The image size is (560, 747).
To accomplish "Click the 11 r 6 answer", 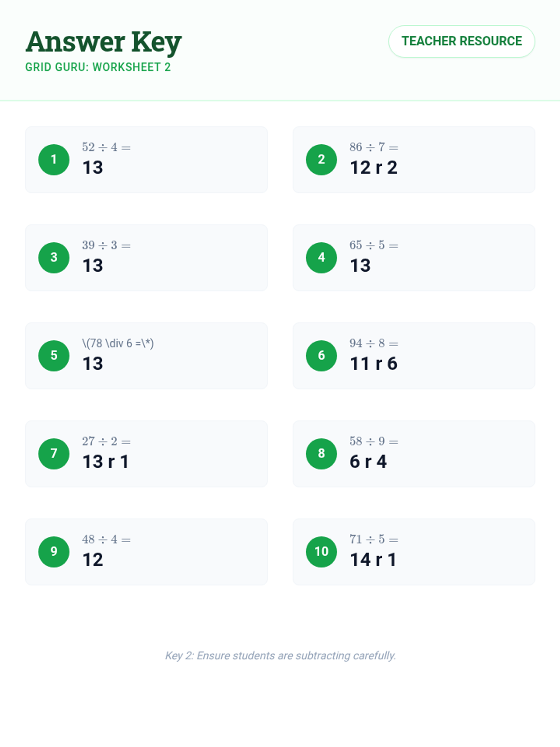I will [x=374, y=364].
